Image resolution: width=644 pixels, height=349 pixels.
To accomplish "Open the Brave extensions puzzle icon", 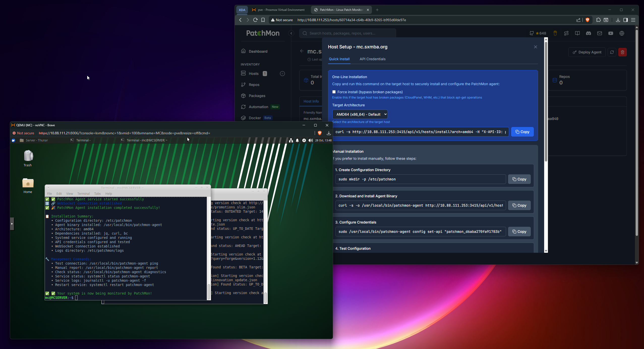I will coord(598,20).
